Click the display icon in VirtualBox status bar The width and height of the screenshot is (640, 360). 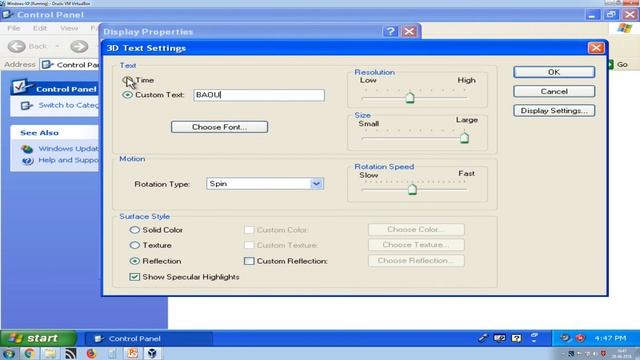click(499, 338)
